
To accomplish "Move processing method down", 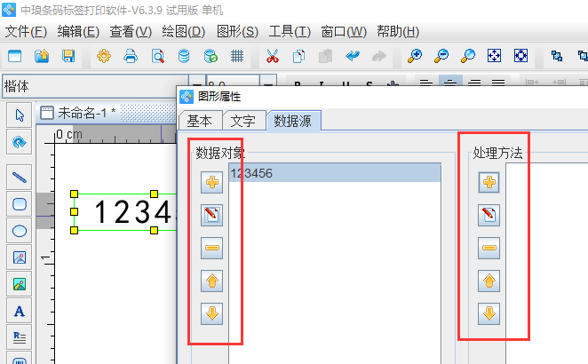I will click(489, 313).
